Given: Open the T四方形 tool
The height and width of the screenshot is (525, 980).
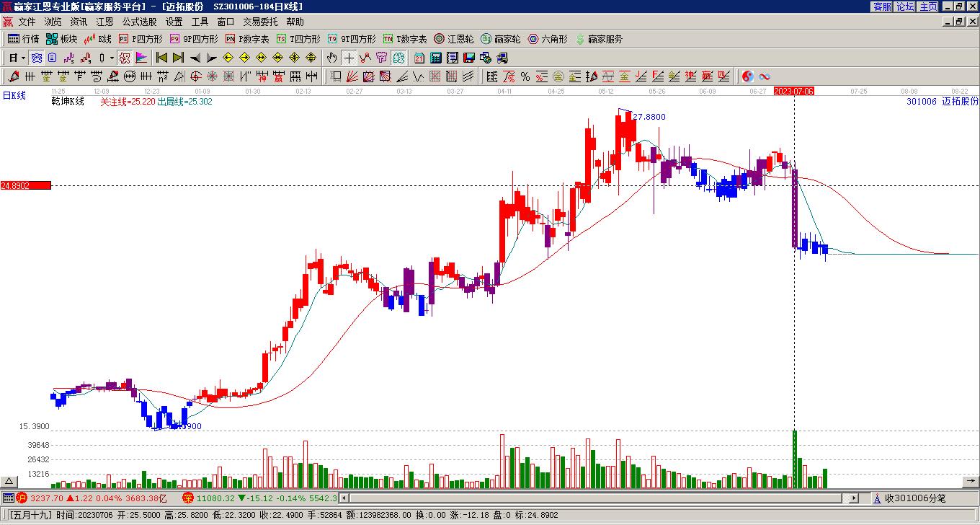Looking at the screenshot, I should 298,39.
